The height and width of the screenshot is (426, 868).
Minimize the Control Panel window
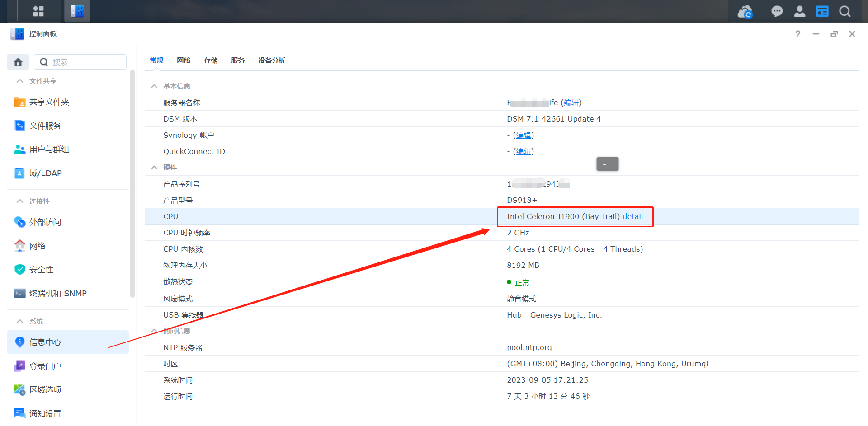[x=816, y=34]
